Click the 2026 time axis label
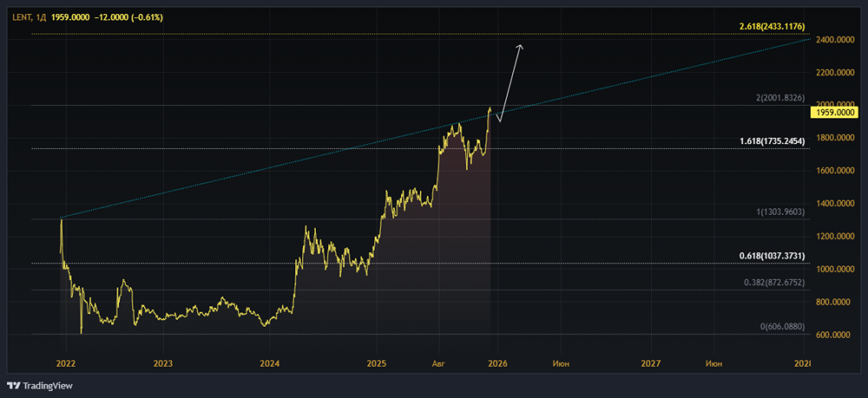 [x=497, y=363]
